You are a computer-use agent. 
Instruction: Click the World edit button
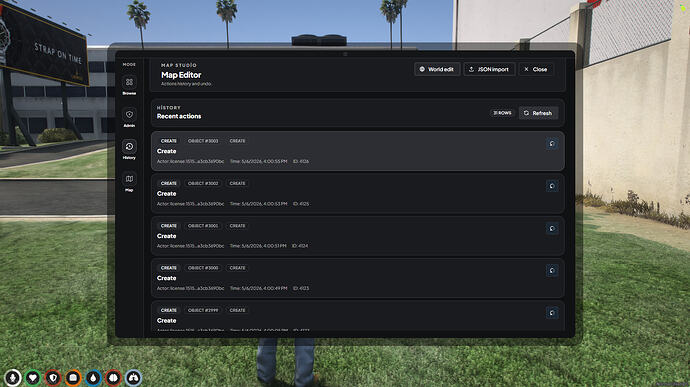pos(437,69)
